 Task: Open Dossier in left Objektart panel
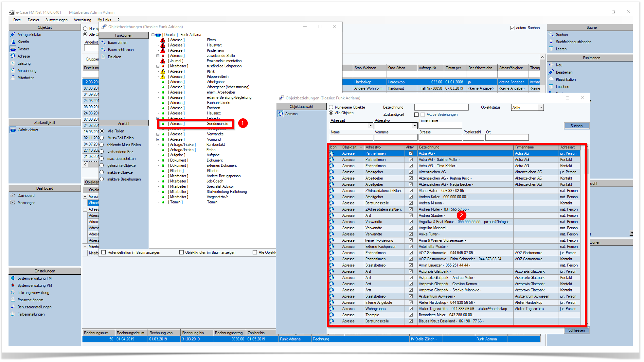23,49
